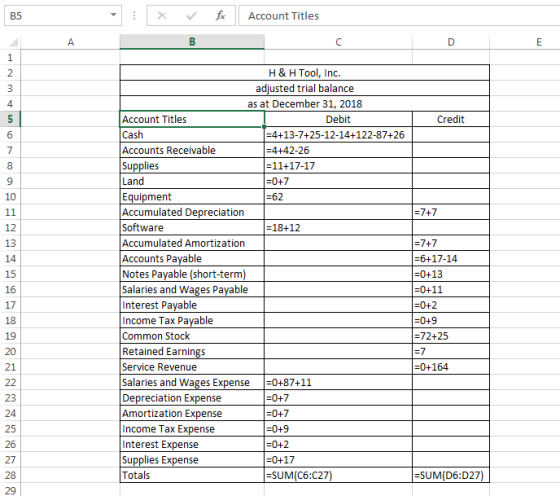
Task: Select the 'Interest Expense' cell
Action: pyautogui.click(x=192, y=444)
